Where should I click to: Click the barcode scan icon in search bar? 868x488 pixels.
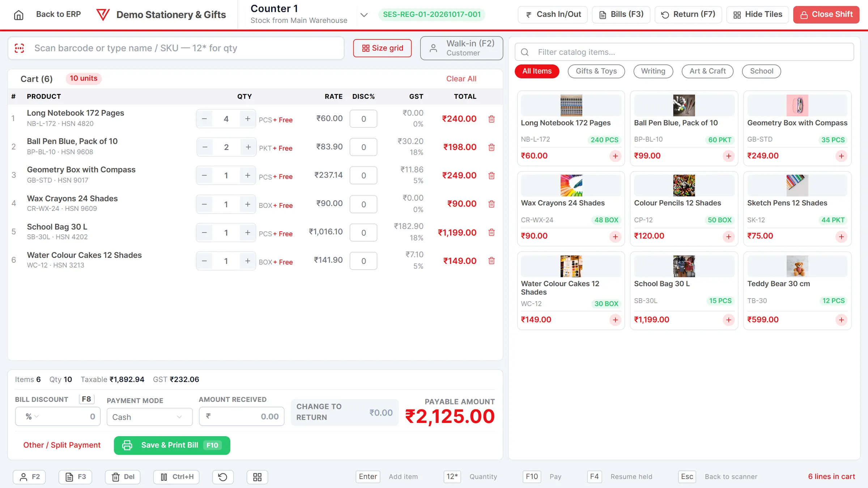pos(19,48)
